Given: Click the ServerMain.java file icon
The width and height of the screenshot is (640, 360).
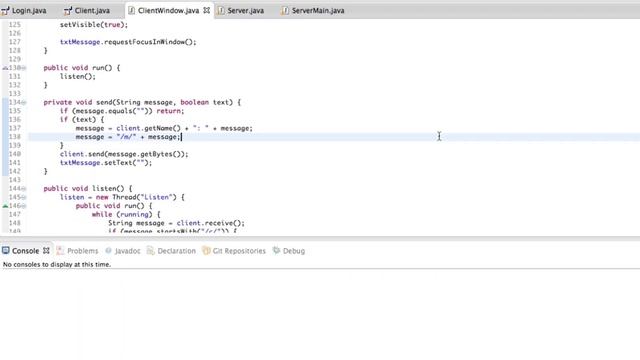Looking at the screenshot, I should pyautogui.click(x=284, y=11).
